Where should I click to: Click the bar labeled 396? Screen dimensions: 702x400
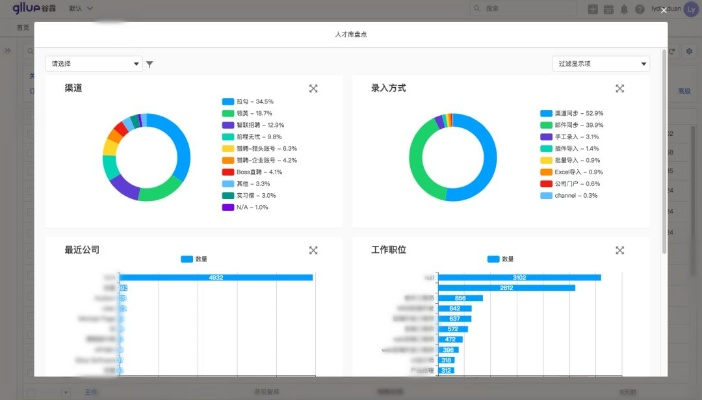pos(449,350)
